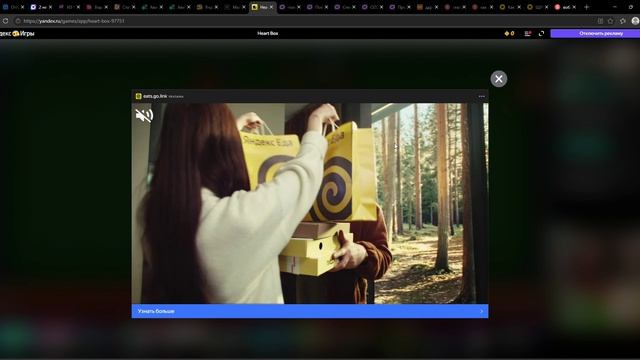The image size is (640, 360).
Task: Bookmark this page with the star icon
Action: click(611, 21)
